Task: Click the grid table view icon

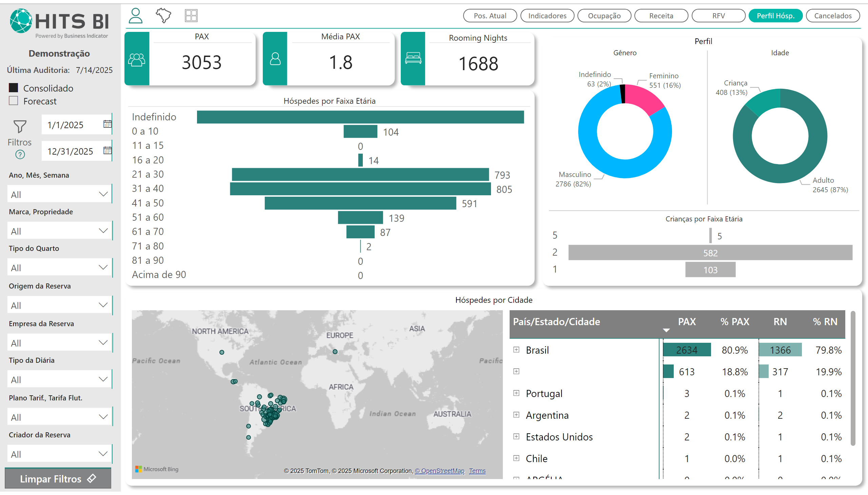Action: tap(191, 16)
